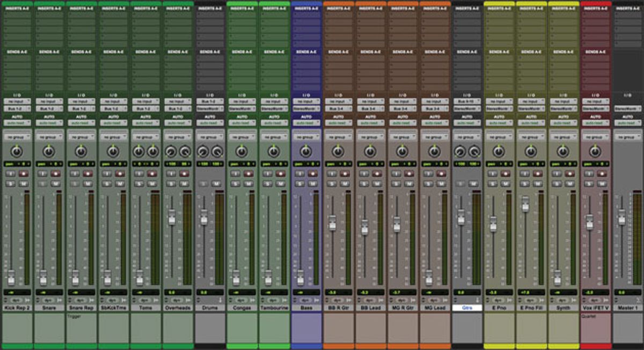Image resolution: width=644 pixels, height=350 pixels.
Task: Solo the Snare track
Action: pyautogui.click(x=42, y=184)
